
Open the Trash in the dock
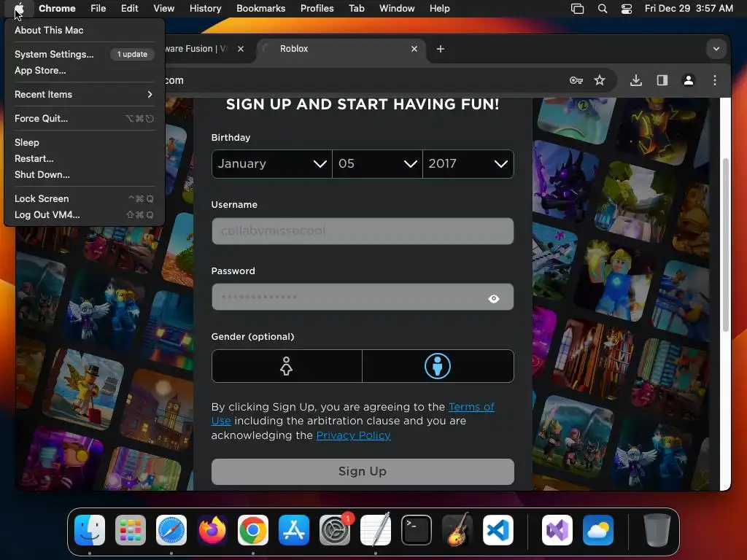657,530
